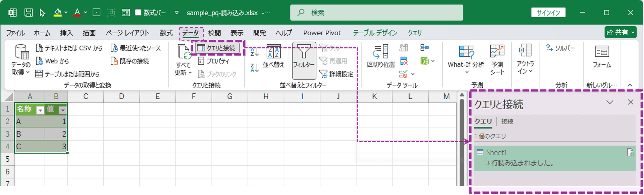
Task: Toggle the フィルター button
Action: tap(304, 61)
